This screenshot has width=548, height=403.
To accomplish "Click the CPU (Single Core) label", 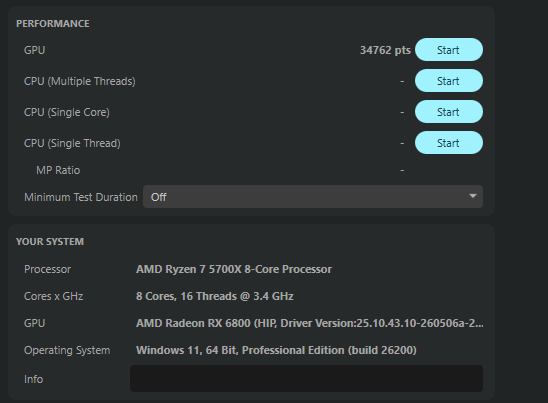I will (67, 112).
